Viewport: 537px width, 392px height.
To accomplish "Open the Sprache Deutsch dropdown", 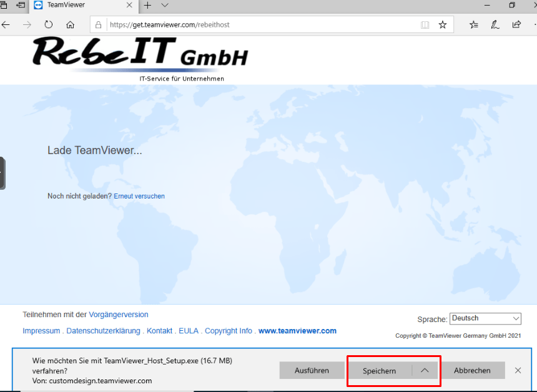I will click(485, 318).
